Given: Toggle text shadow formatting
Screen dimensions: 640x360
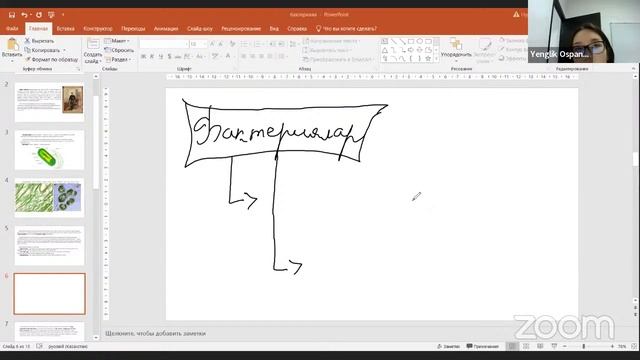Looking at the screenshot, I should coord(169,56).
